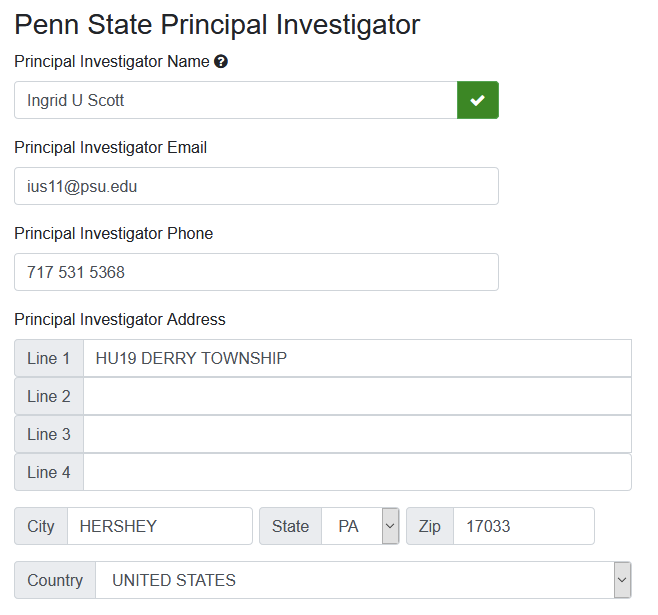This screenshot has width=658, height=615.
Task: Click address Line 1 input box
Action: pyautogui.click(x=358, y=358)
